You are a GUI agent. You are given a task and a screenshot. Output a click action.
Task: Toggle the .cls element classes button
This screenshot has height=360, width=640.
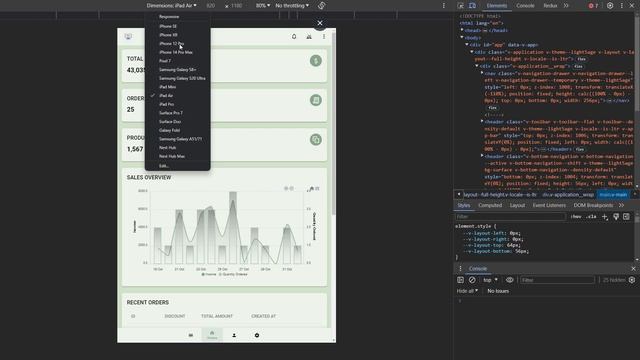591,217
